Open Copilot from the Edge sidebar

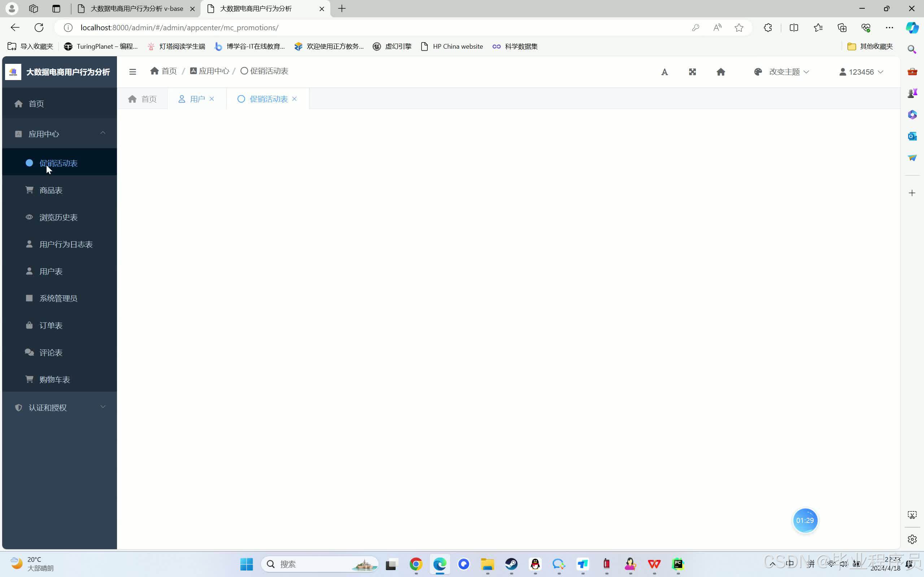click(x=913, y=27)
